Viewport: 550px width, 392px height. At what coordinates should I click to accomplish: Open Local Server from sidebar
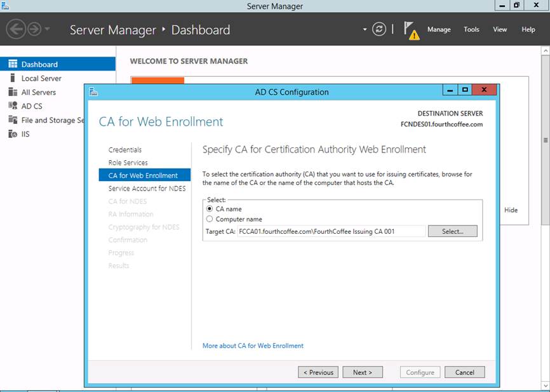[x=41, y=78]
